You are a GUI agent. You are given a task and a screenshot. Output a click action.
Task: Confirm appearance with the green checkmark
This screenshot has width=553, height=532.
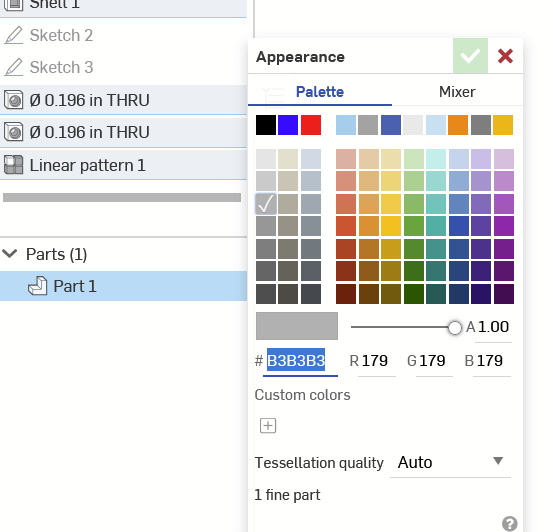(x=470, y=56)
